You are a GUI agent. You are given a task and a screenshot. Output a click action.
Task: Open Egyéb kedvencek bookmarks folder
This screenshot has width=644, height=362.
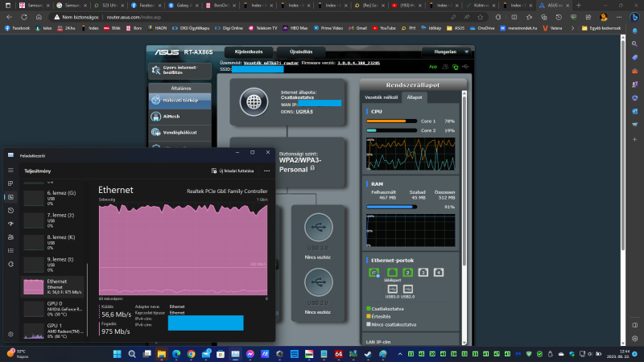tap(601, 28)
